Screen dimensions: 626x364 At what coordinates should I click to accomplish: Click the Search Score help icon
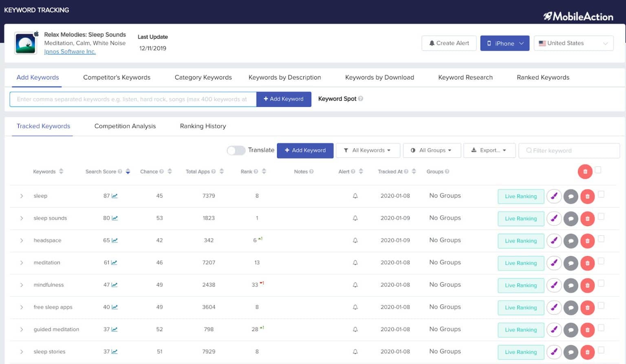pos(120,172)
